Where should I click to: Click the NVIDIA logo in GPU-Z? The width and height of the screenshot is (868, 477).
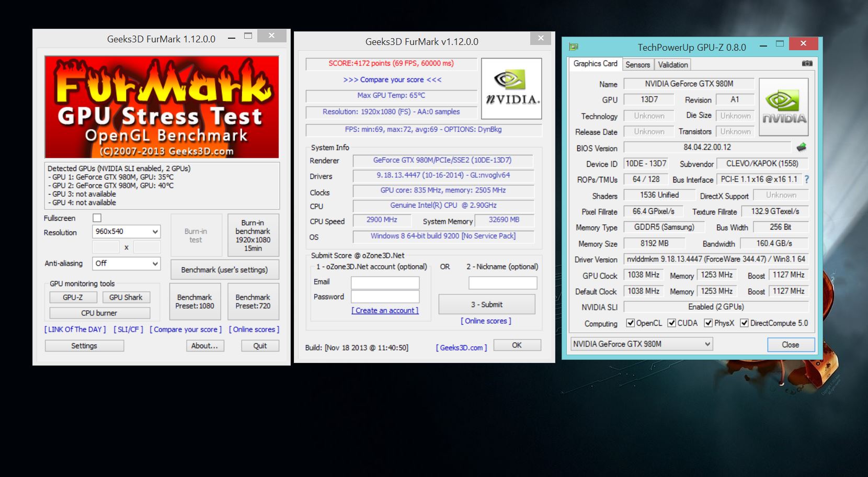pyautogui.click(x=783, y=107)
